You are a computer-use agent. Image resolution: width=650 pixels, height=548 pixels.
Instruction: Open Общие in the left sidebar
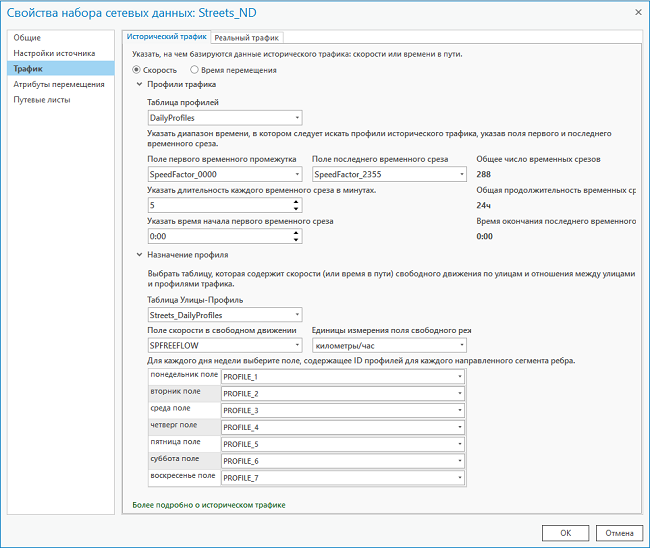tap(27, 38)
